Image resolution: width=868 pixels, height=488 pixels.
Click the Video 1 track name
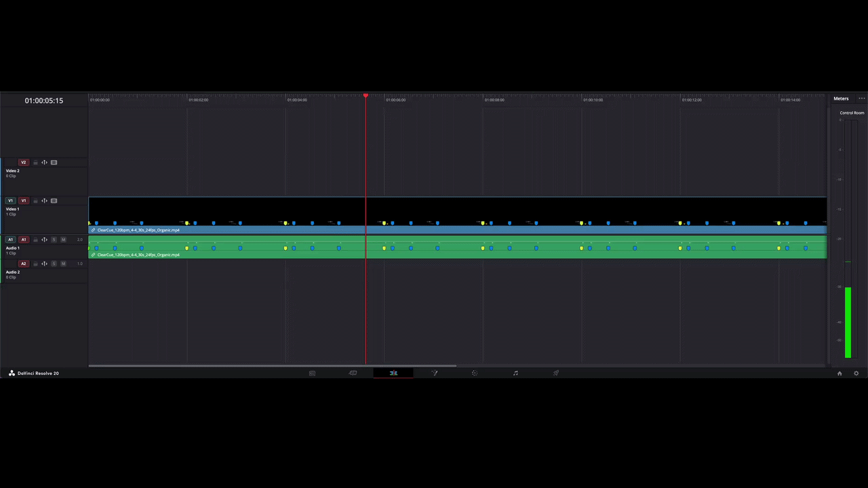(13, 209)
